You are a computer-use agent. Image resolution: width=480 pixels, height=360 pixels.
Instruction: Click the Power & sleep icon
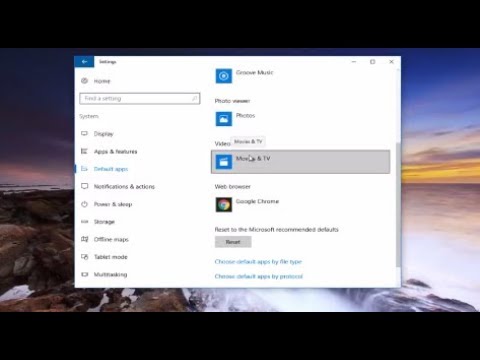[84, 204]
